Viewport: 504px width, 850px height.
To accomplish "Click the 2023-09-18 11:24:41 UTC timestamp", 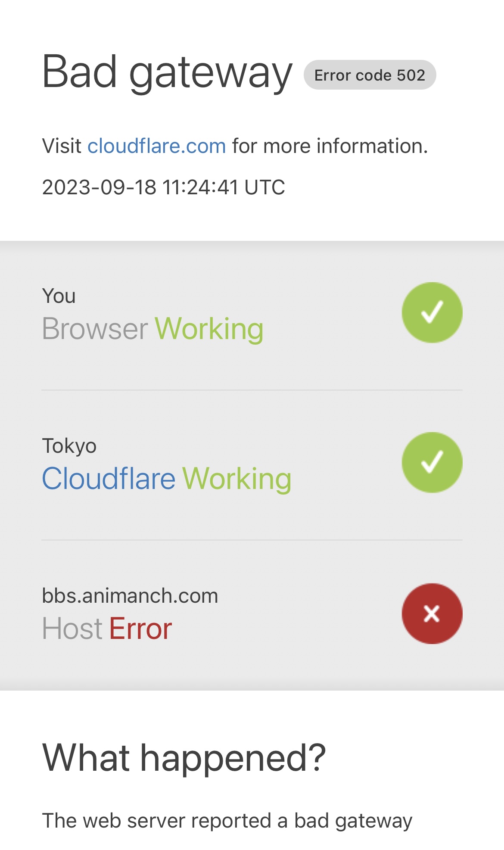I will [164, 187].
